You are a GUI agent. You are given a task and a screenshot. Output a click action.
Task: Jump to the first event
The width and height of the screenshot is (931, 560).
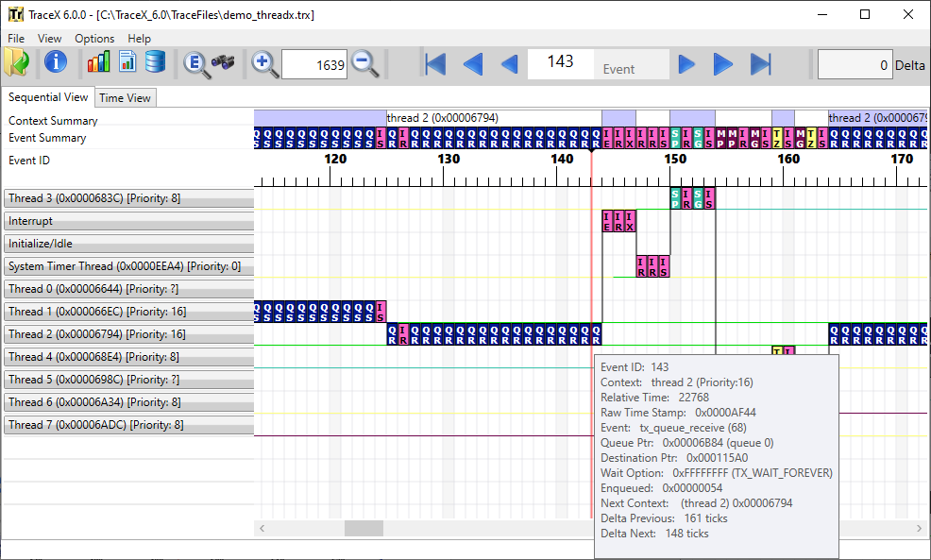click(x=435, y=64)
